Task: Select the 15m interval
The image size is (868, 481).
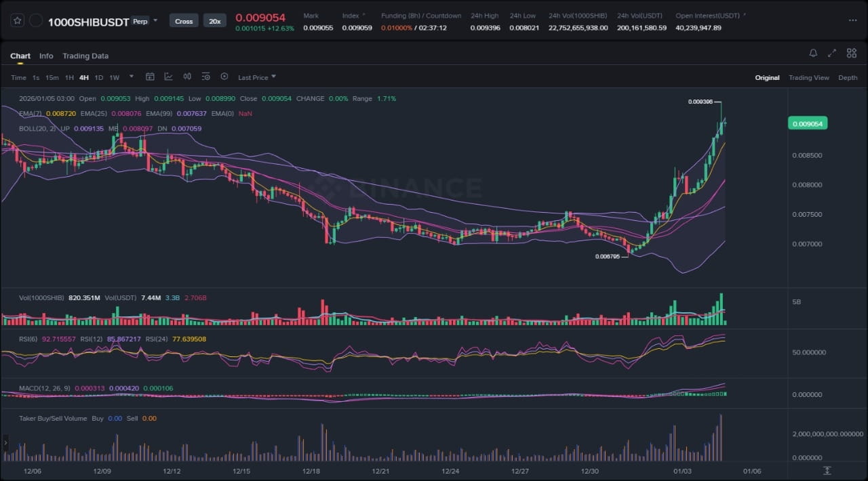Action: pos(52,78)
